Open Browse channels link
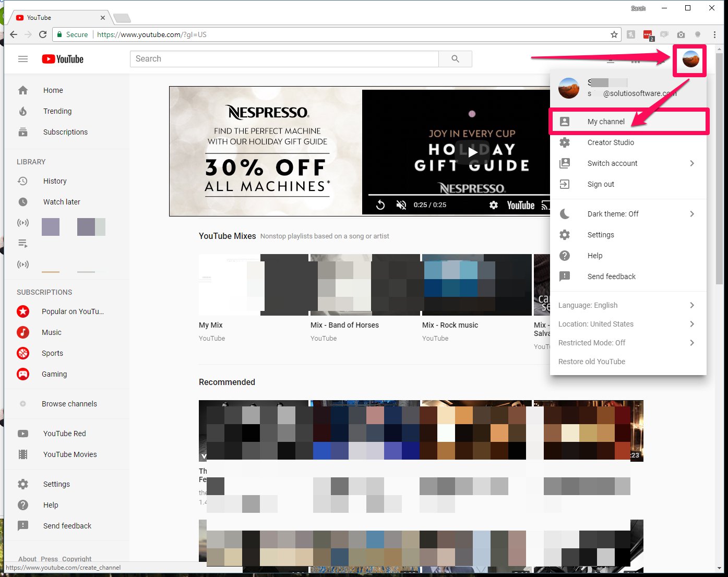Viewport: 728px width, 577px height. point(66,404)
